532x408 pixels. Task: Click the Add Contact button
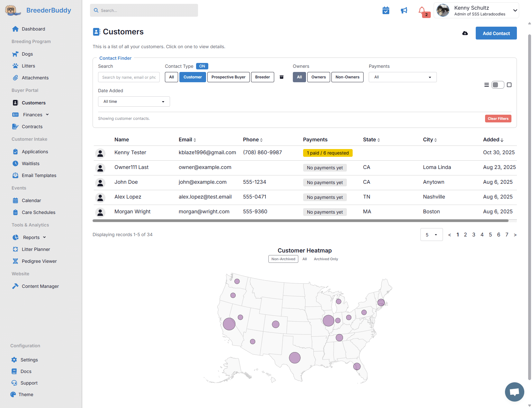click(496, 33)
